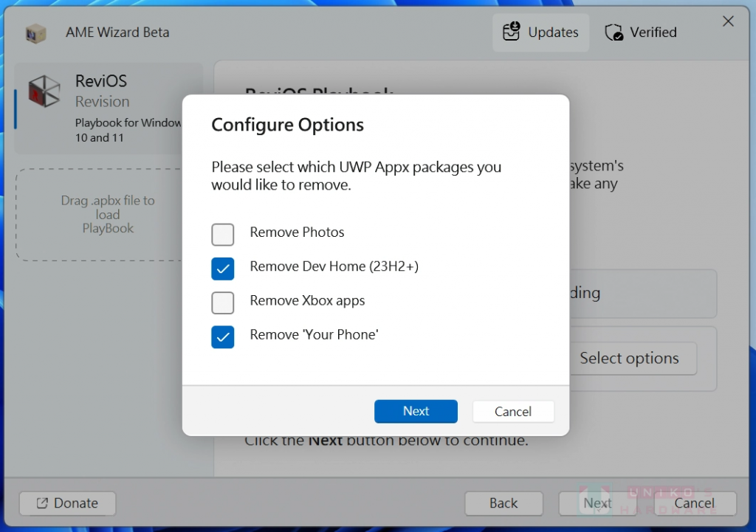Click the Verified shield icon
756x532 pixels.
tap(614, 32)
